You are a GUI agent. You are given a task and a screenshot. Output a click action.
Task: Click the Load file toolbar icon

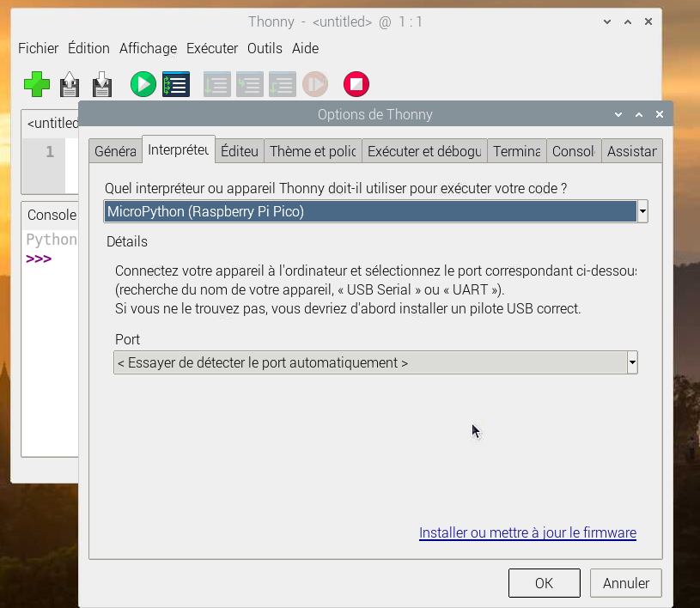(70, 84)
